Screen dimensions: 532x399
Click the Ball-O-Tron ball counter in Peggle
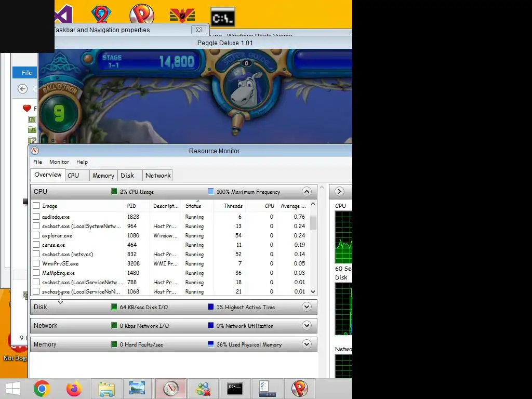coord(59,113)
